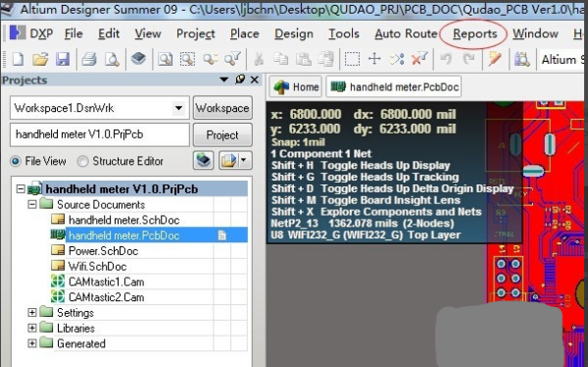Viewport: 588px width, 367px height.
Task: Select the File View radio button
Action: (16, 161)
